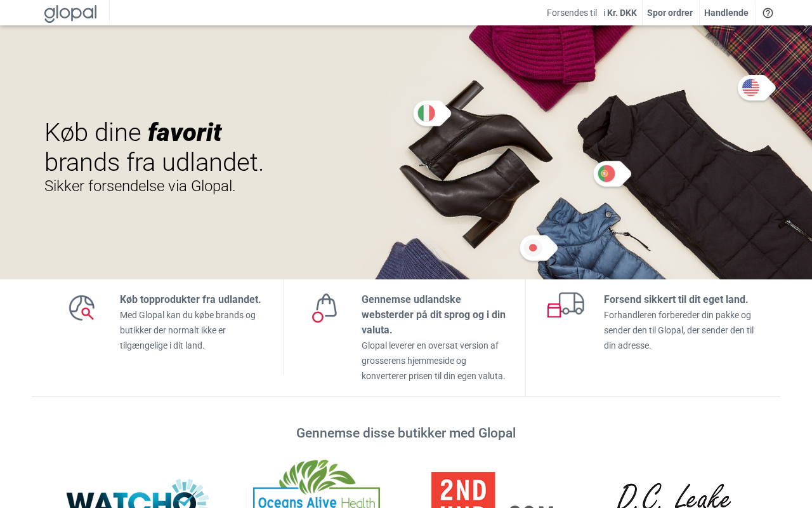Open the Kr. DKK currency selector
The height and width of the screenshot is (508, 812).
pyautogui.click(x=620, y=13)
